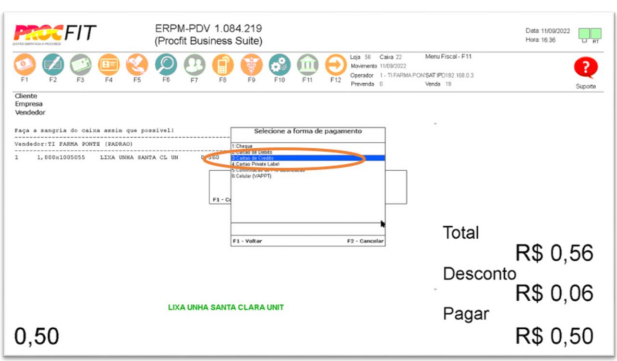
Task: Open Suporte help question mark
Action: (x=586, y=68)
